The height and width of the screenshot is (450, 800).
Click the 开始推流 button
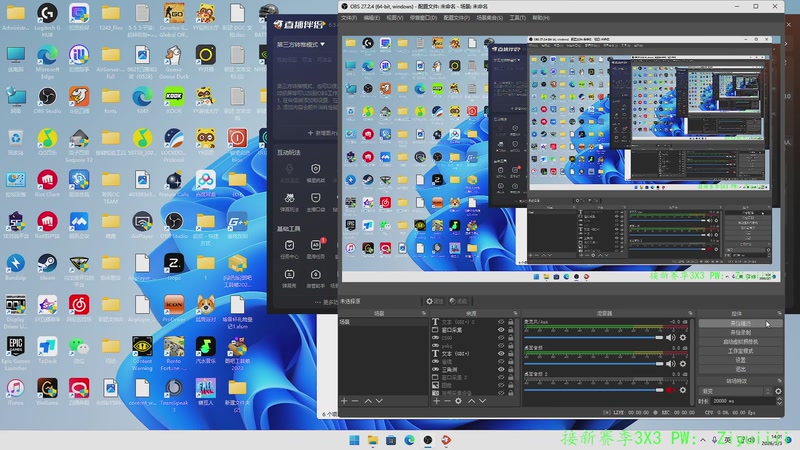(x=740, y=323)
